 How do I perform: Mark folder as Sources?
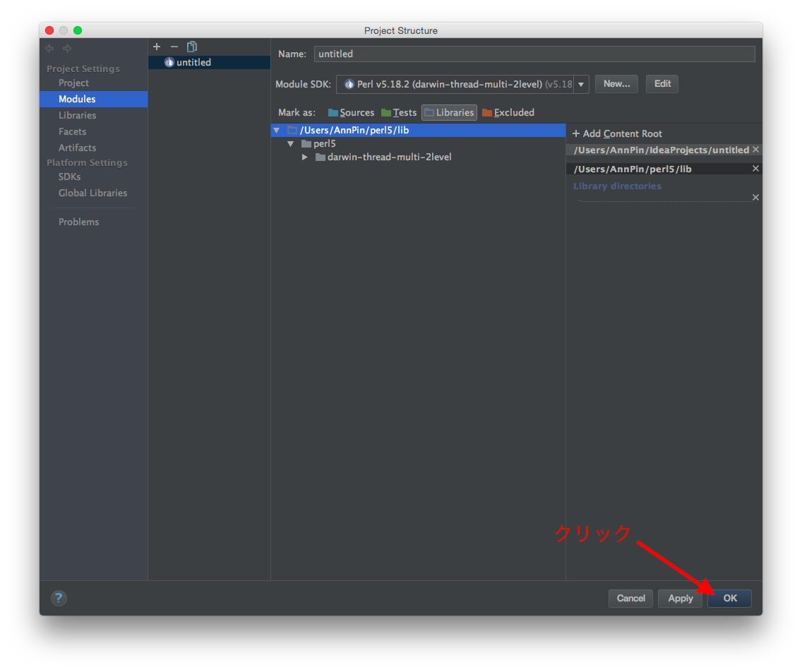pos(351,112)
